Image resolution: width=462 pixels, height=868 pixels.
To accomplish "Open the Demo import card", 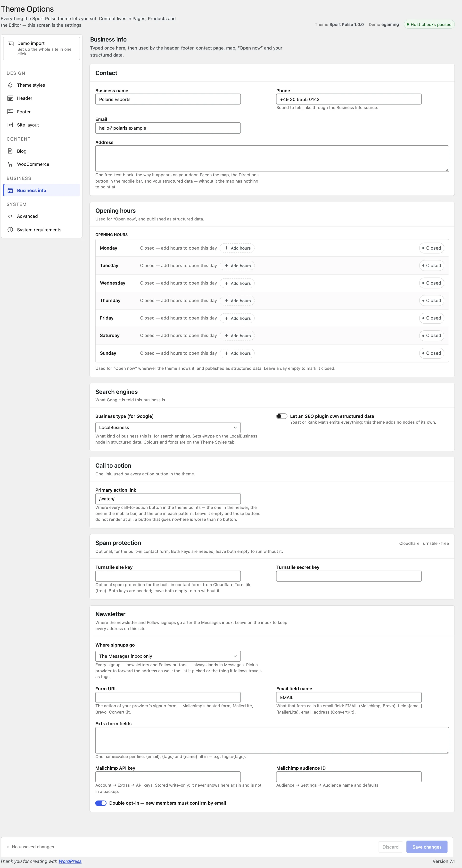I will coord(41,48).
